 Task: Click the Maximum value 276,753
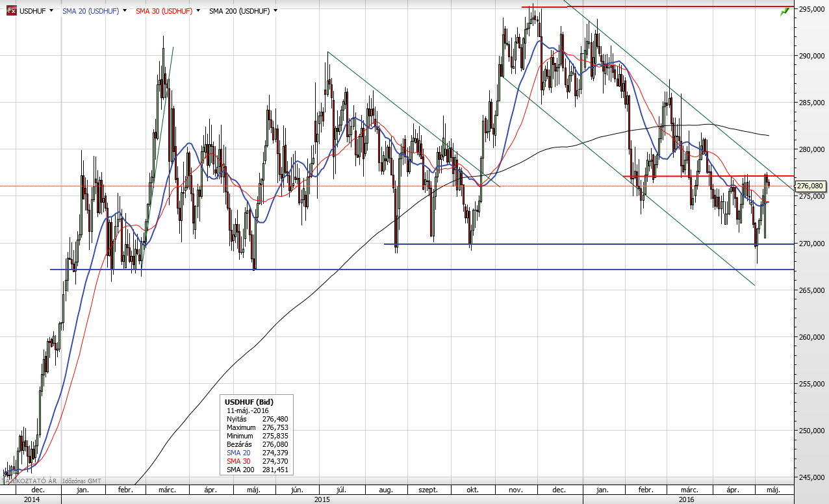click(276, 428)
